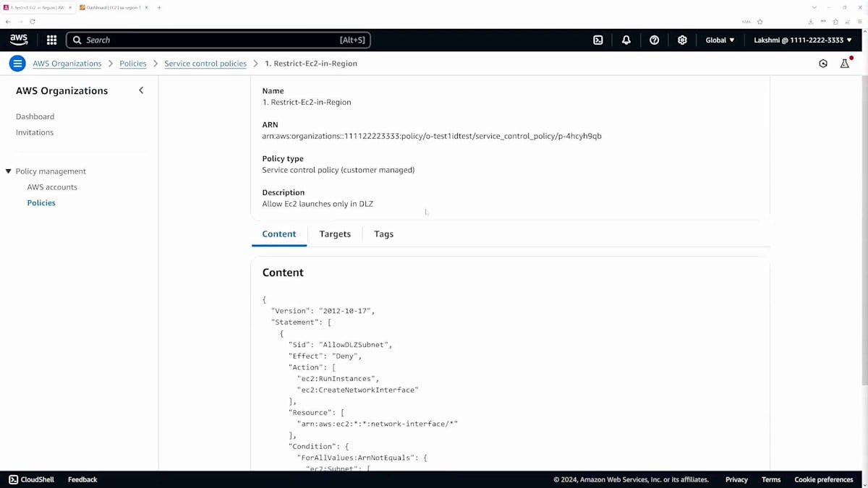Open the notifications bell
This screenshot has height=488, width=868.
(626, 40)
